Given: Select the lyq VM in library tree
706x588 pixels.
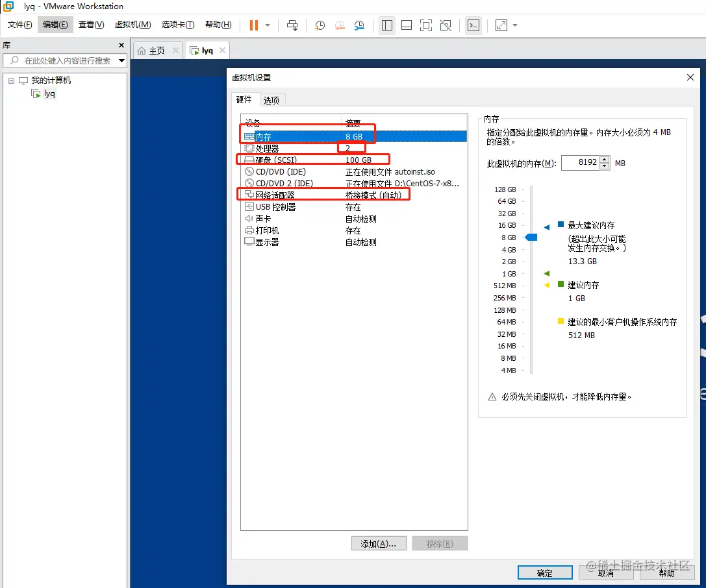Looking at the screenshot, I should tap(49, 93).
